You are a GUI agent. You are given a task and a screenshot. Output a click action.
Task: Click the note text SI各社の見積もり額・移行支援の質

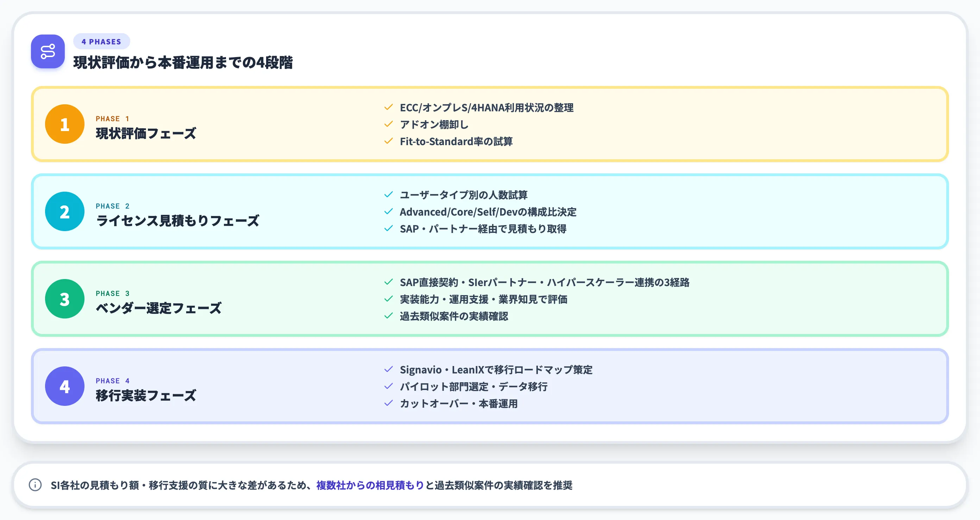(129, 485)
